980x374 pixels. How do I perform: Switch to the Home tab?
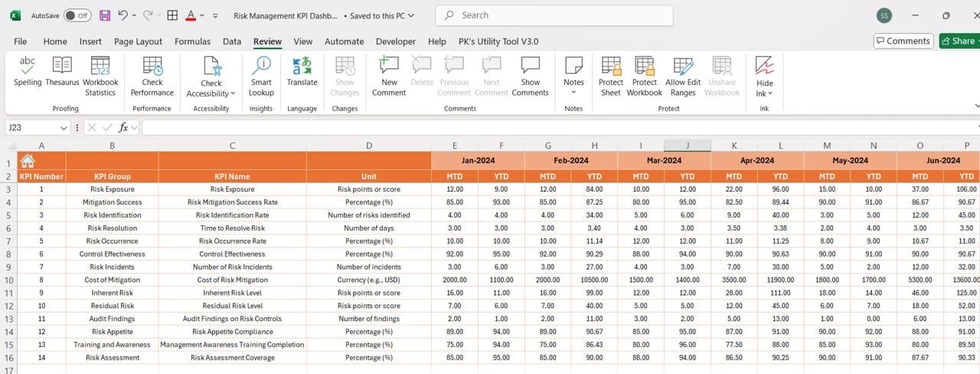click(x=55, y=41)
